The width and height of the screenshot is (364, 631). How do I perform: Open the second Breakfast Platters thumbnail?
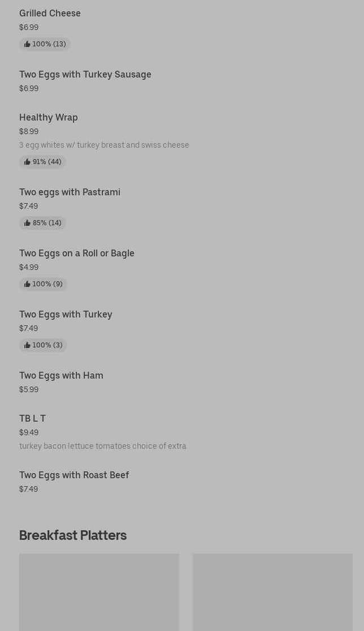click(272, 592)
